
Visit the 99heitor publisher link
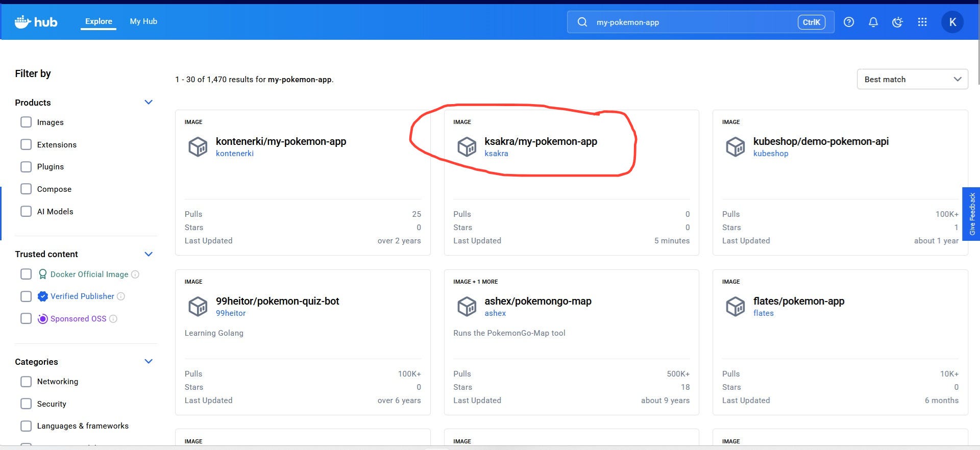pos(231,313)
